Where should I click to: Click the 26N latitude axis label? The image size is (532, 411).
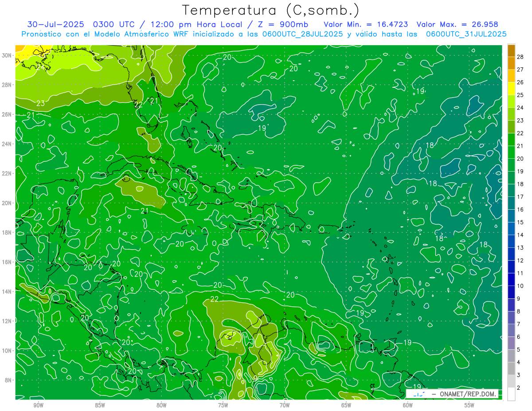click(7, 114)
